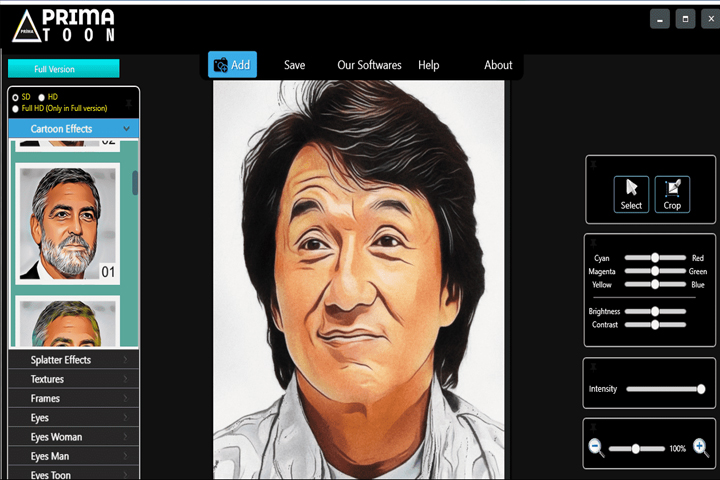Apply cartoon effect thumbnail 01
The width and height of the screenshot is (720, 480).
coord(68,224)
